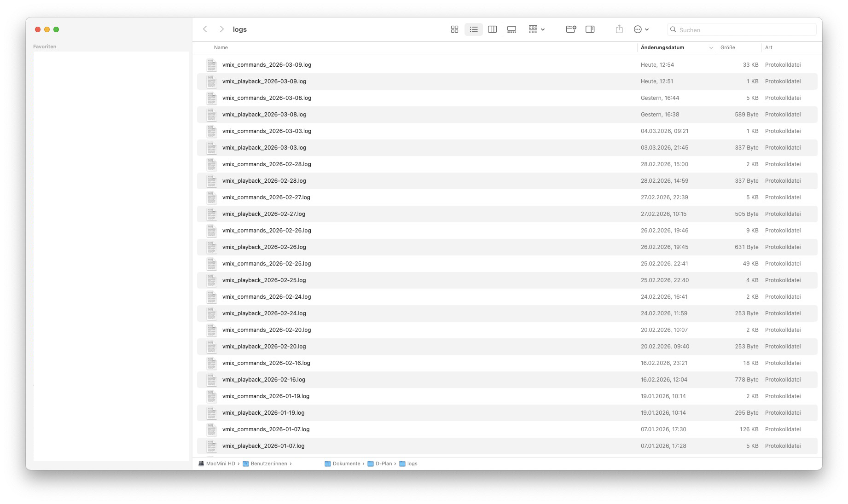The height and width of the screenshot is (504, 848).
Task: Switch to icon view mode
Action: pos(454,29)
